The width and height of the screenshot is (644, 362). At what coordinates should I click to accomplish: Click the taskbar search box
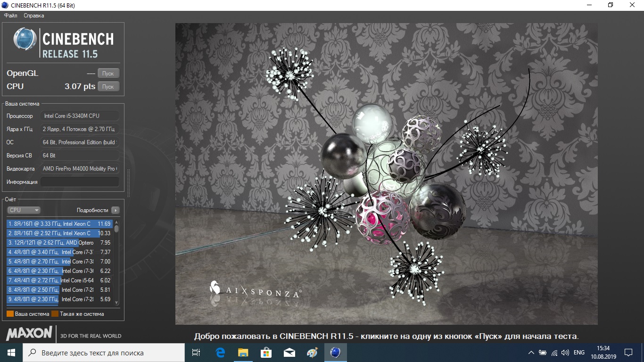click(x=104, y=353)
